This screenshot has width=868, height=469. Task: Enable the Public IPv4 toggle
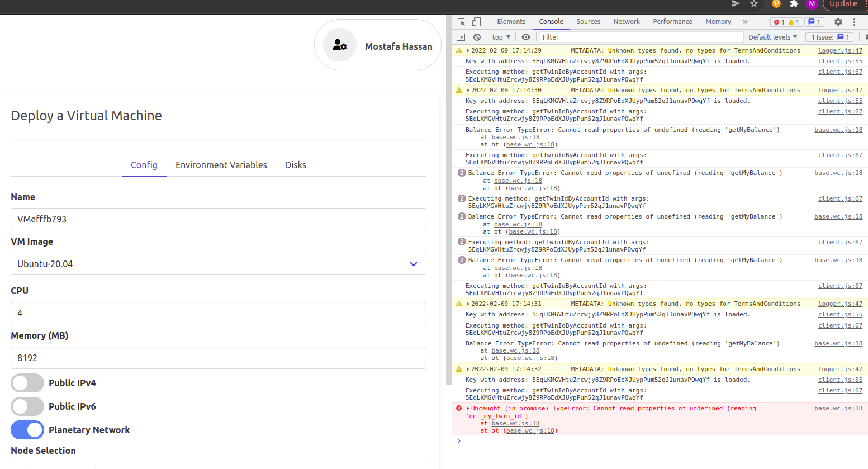tap(27, 383)
